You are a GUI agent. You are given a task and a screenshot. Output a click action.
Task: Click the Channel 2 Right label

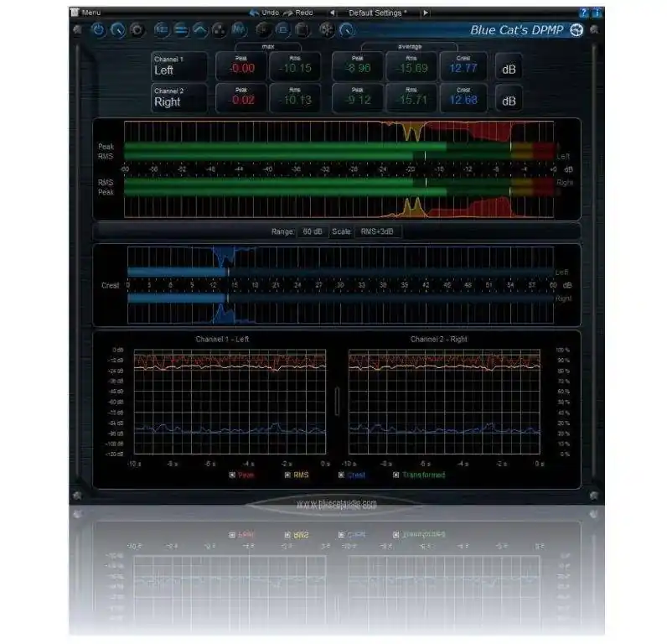coord(179,98)
